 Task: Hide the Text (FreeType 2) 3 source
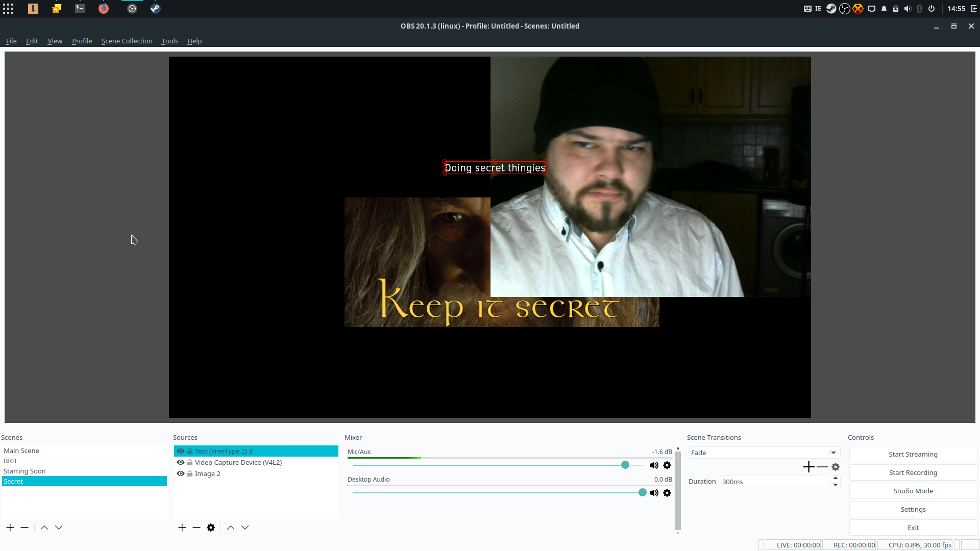tap(181, 451)
